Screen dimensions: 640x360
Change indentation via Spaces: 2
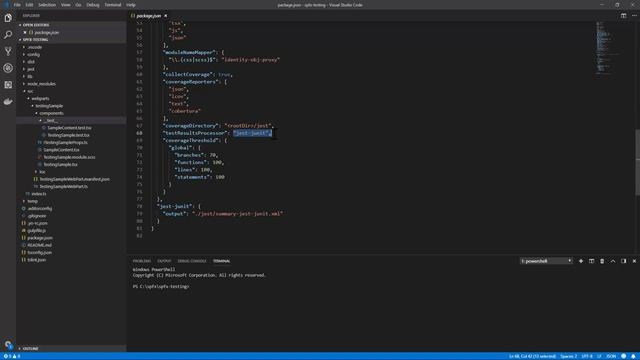click(569, 356)
